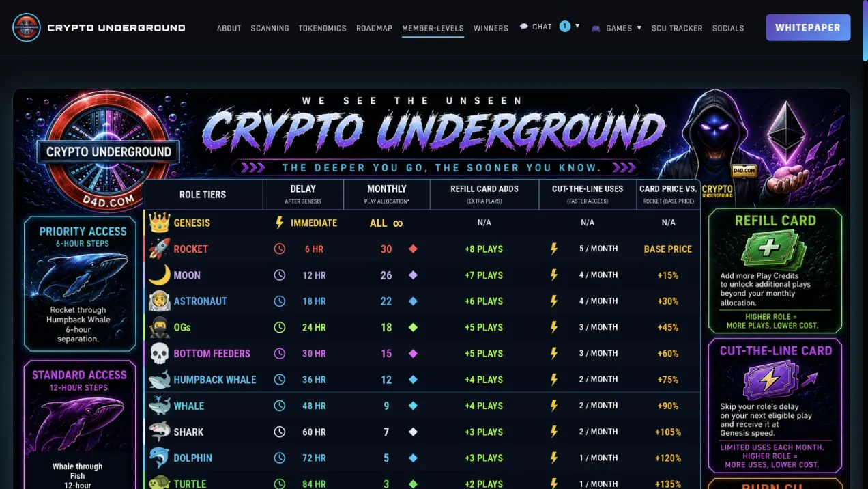868x489 pixels.
Task: Click the skull icon beside BOTTOM FEEDERS
Action: pyautogui.click(x=159, y=353)
